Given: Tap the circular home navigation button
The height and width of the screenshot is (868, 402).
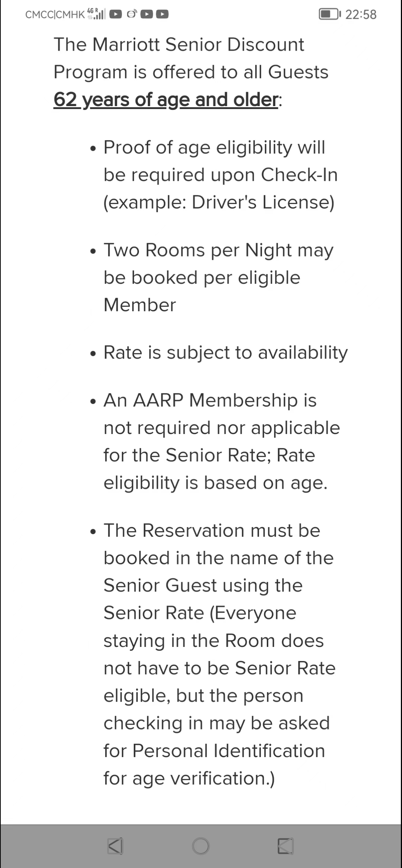Looking at the screenshot, I should click(201, 846).
